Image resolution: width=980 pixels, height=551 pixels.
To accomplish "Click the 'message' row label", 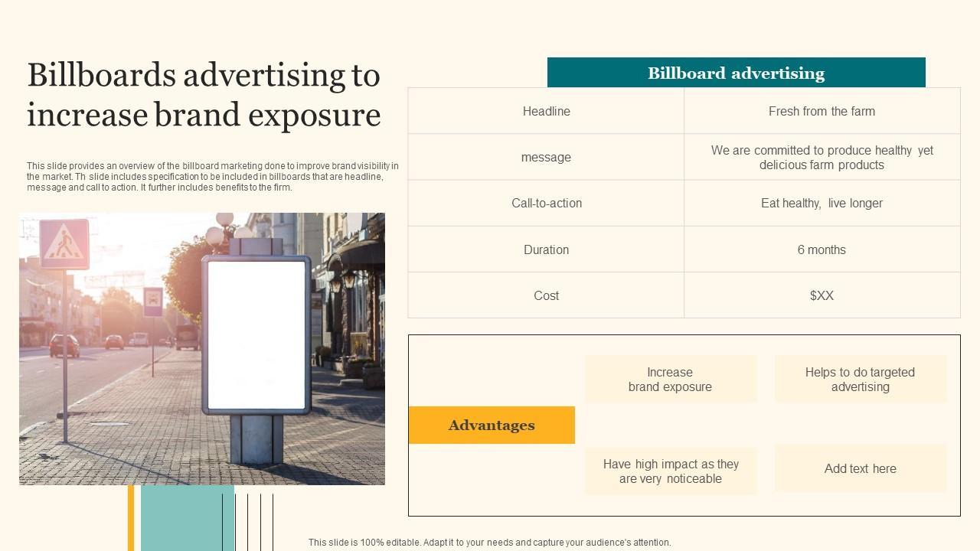I will coord(546,157).
